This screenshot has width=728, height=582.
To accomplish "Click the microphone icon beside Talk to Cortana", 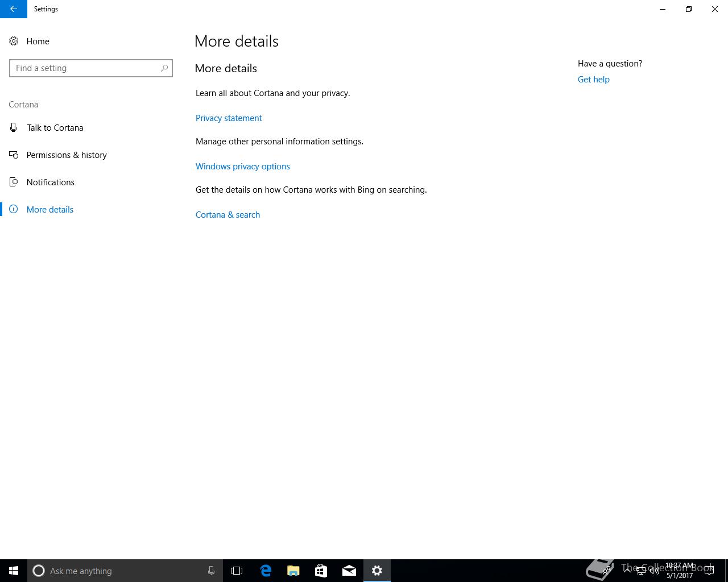I will 14,127.
